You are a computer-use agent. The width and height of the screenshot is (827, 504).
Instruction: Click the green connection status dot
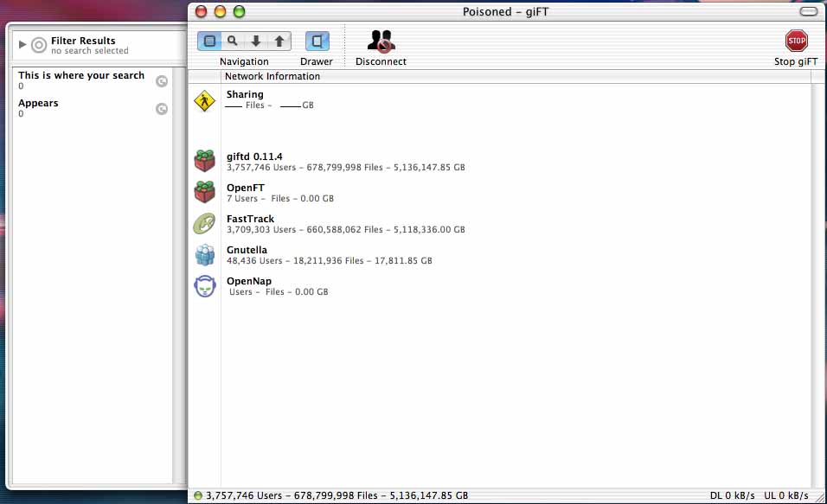[198, 495]
